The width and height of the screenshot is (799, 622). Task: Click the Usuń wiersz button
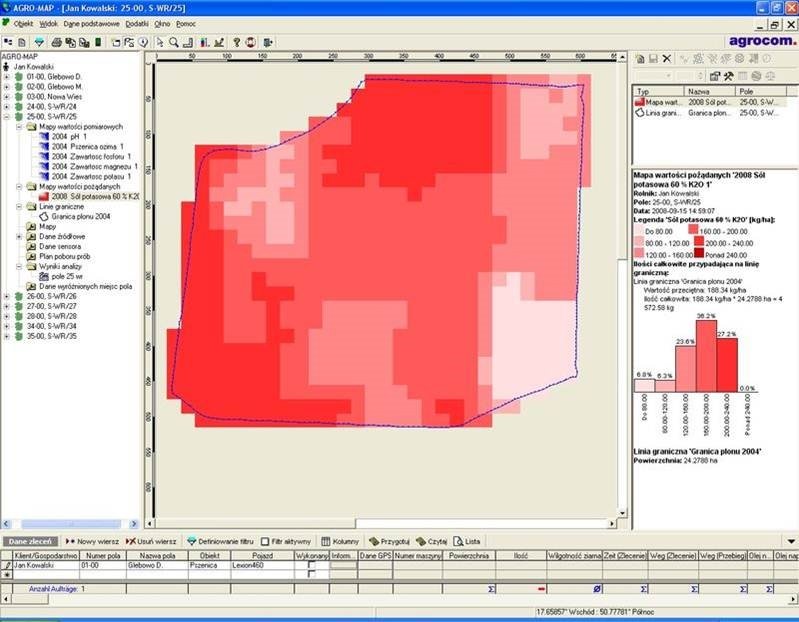click(152, 541)
